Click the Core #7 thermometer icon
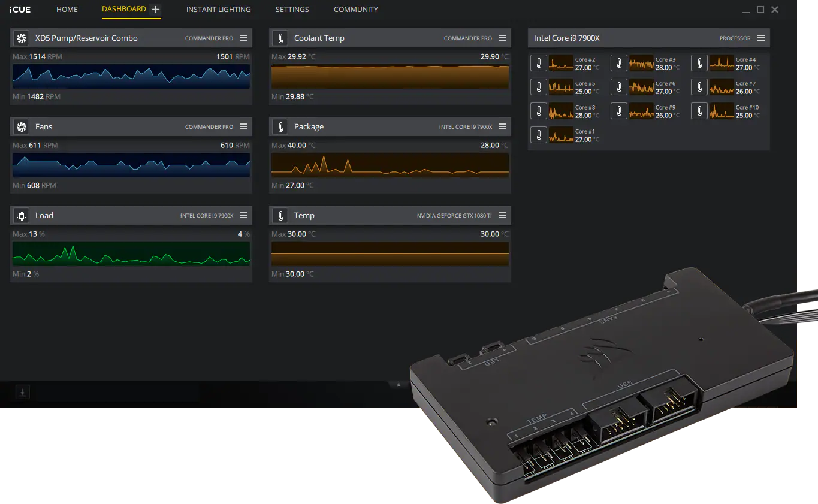Screen dimensions: 818x504 (699, 87)
